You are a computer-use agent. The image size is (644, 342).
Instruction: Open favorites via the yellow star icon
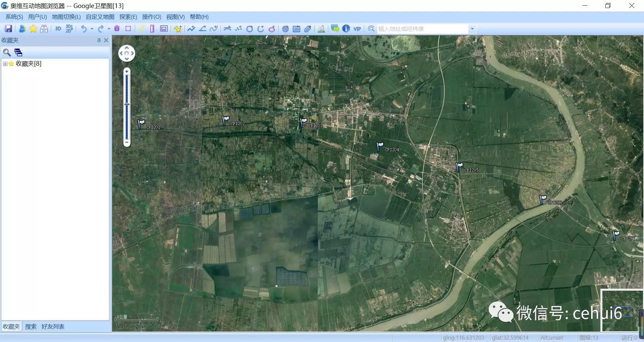click(x=33, y=29)
